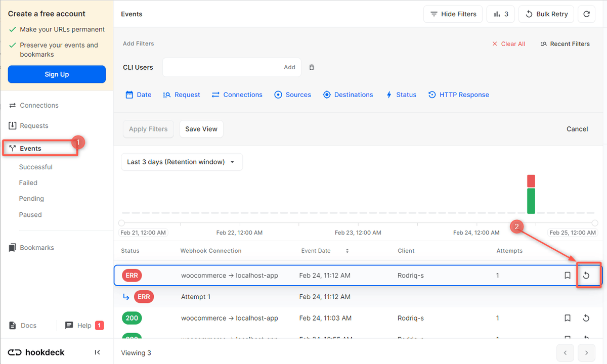Viewport: 607px width, 364px height.
Task: Click the Sign Up button
Action: click(56, 74)
